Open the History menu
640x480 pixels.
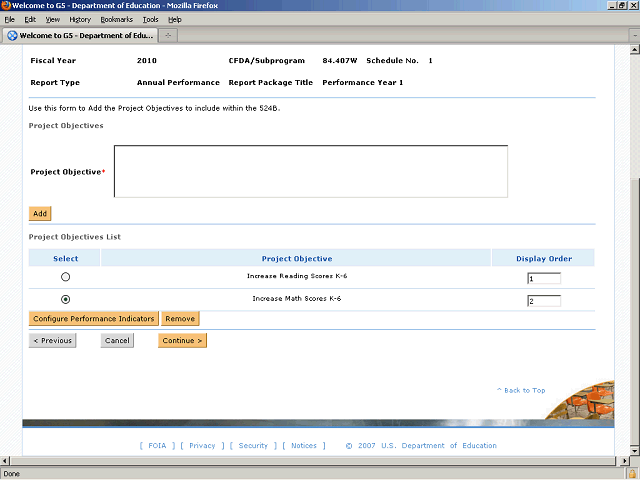pyautogui.click(x=80, y=20)
